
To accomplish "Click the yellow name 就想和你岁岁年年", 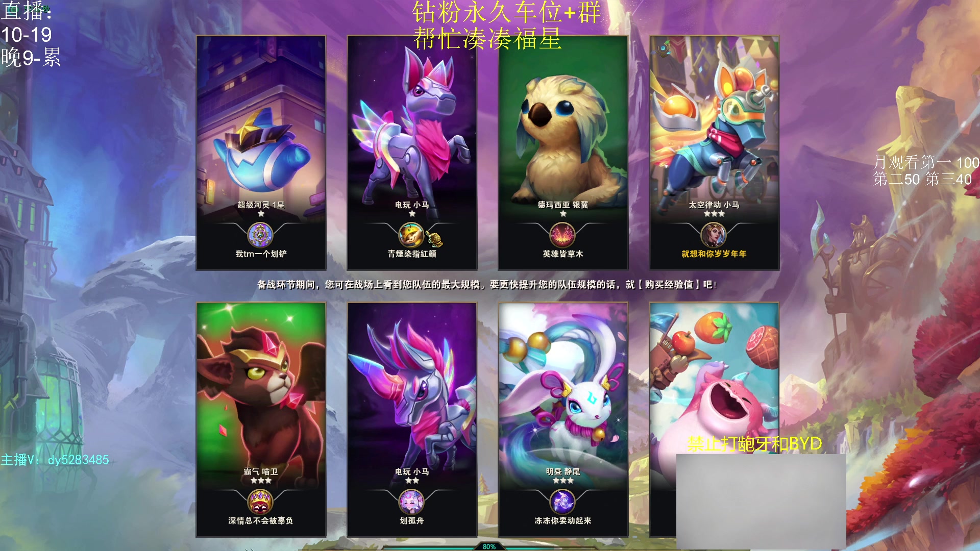I will [x=714, y=254].
